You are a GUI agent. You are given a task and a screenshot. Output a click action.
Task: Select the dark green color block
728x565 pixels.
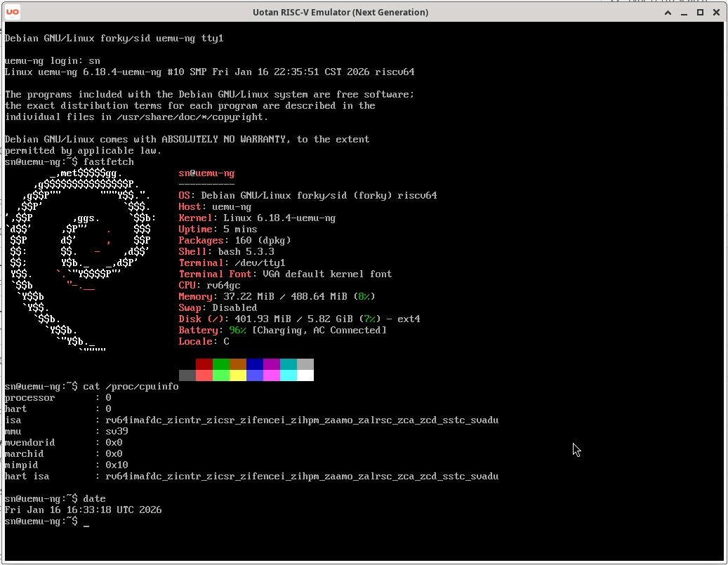tap(221, 364)
